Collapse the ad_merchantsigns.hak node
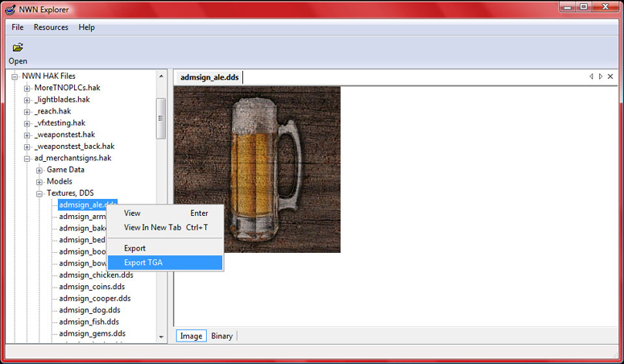Viewport: 624px width, 364px height. coord(27,159)
